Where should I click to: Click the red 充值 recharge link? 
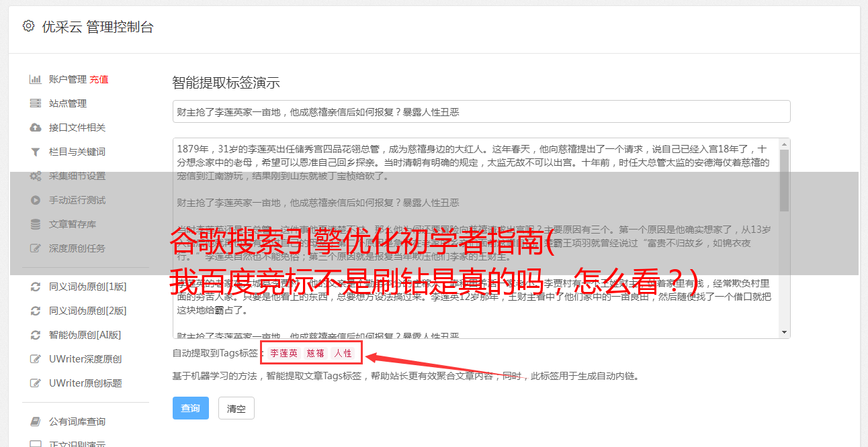point(99,79)
